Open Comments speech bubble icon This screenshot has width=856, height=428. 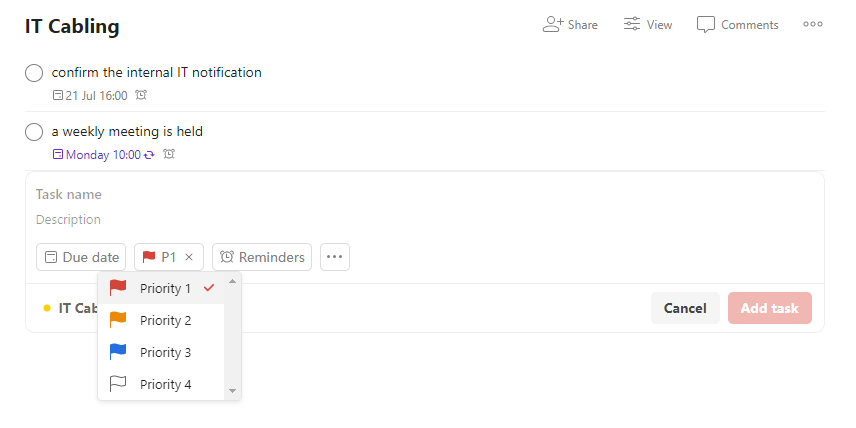[706, 24]
